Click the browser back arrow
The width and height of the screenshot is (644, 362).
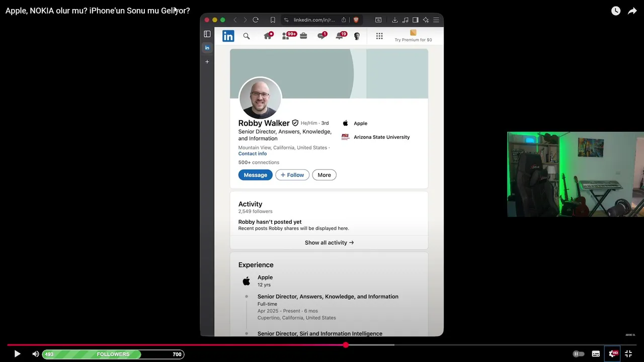235,20
